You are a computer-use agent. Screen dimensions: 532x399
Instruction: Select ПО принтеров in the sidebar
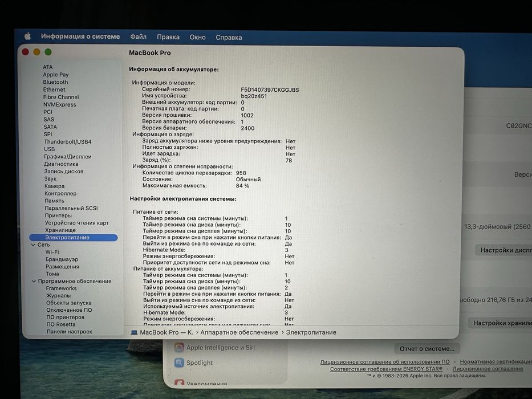point(65,317)
